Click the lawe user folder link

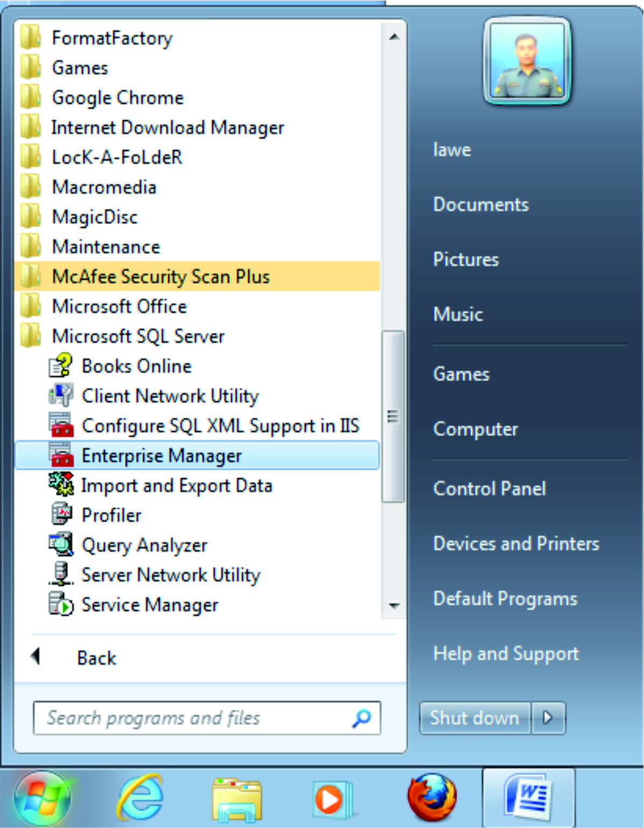pyautogui.click(x=452, y=150)
